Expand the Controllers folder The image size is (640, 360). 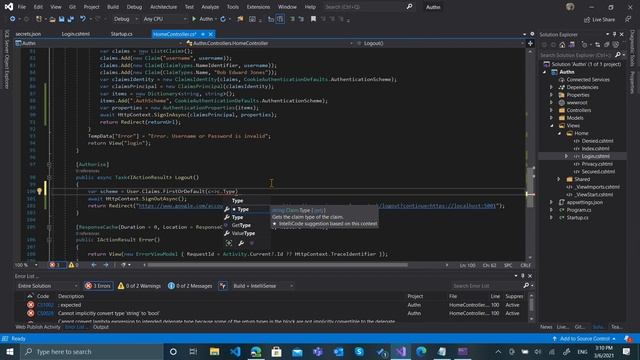click(551, 110)
